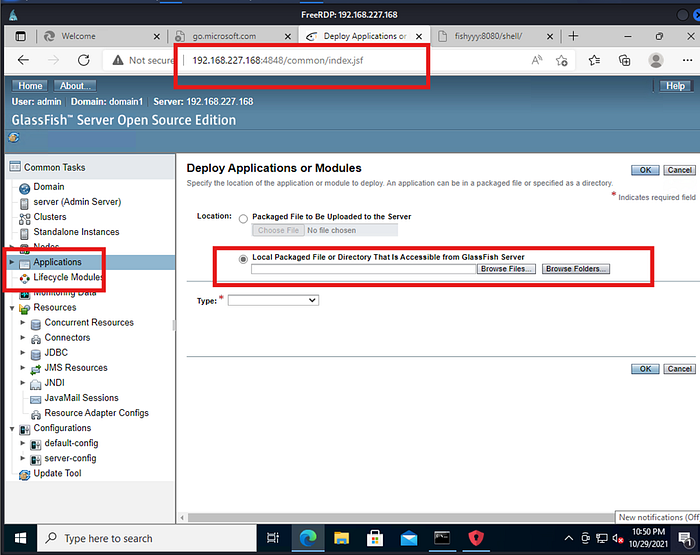700x555 pixels.
Task: Expand the Connectors node
Action: 22,338
